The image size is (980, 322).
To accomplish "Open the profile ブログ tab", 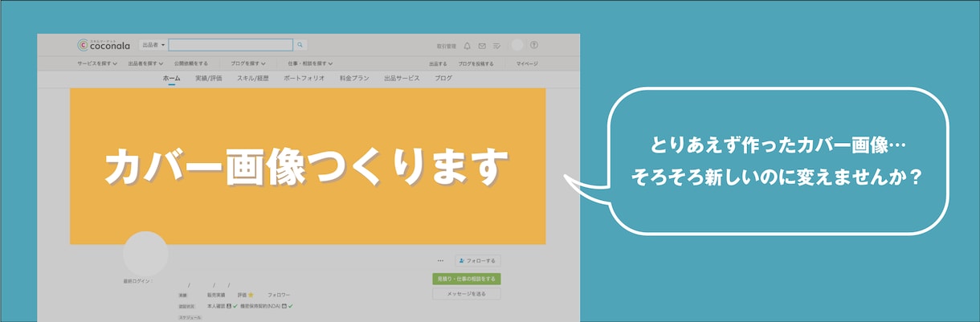I will (443, 79).
